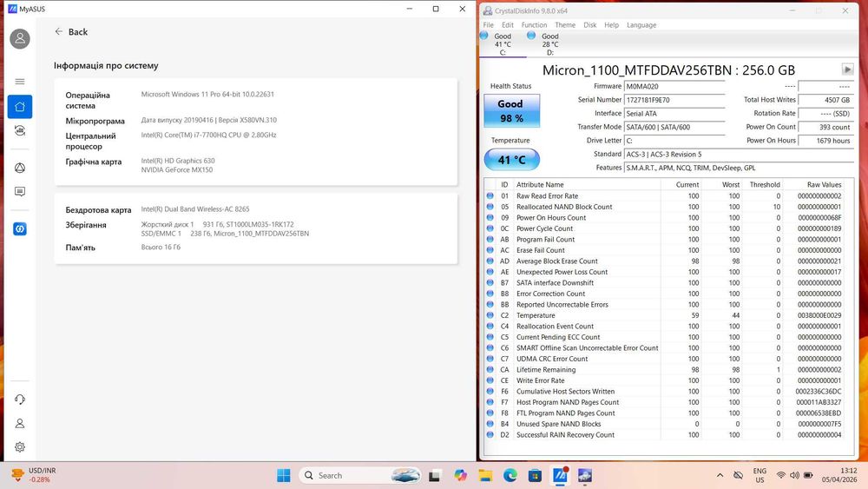Screen dimensions: 868x489
Task: Select the C: drive tab at 41 °C
Action: point(503,43)
